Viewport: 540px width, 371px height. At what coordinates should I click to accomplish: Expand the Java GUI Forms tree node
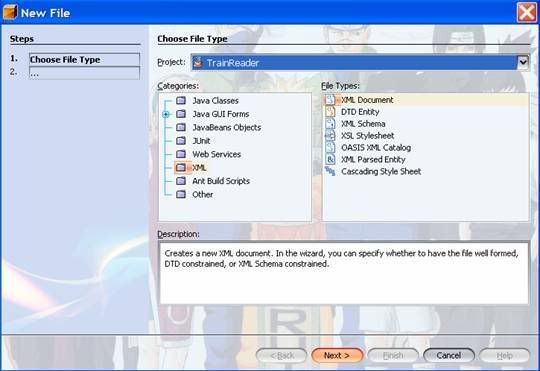point(166,114)
